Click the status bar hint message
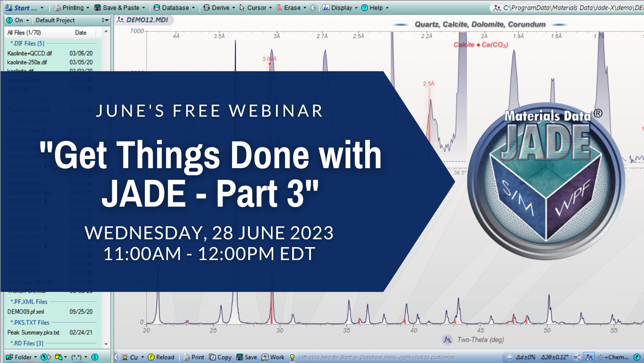The image size is (644, 363). pos(377,357)
